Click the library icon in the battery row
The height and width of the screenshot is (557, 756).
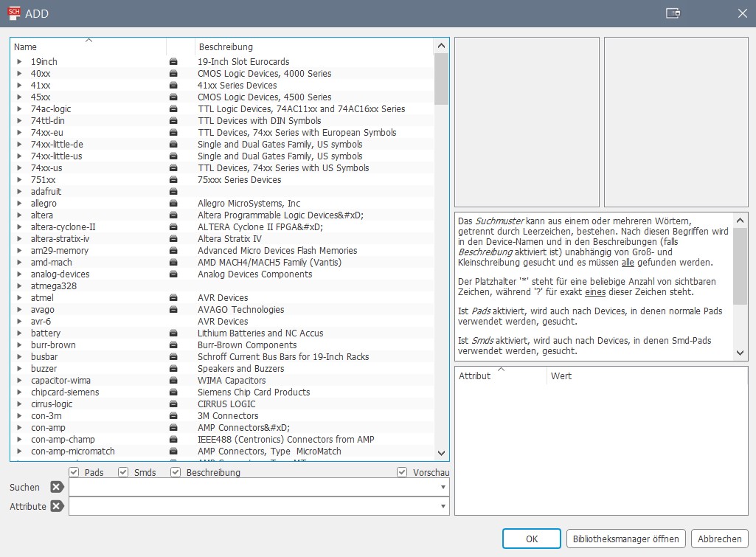[173, 333]
